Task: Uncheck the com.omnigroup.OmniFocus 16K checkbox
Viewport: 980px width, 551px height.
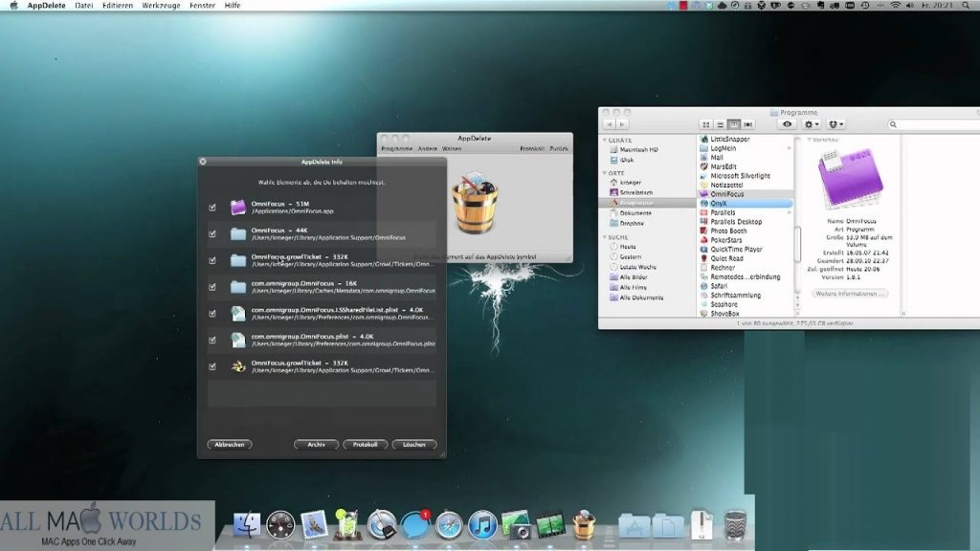Action: (x=212, y=287)
